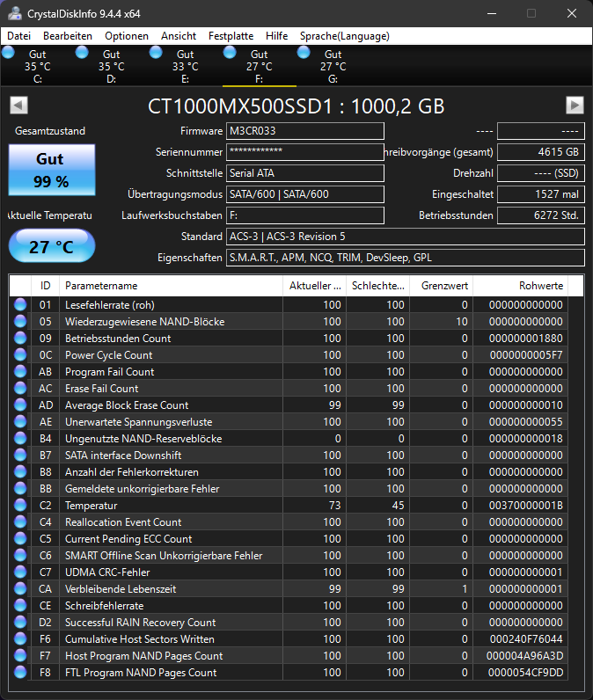Click status orb of Temperatur row
Screen dimensions: 593x700
tap(20, 505)
